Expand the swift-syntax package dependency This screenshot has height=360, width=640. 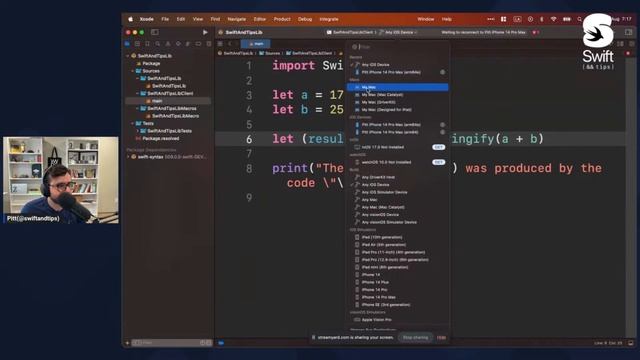[x=128, y=157]
